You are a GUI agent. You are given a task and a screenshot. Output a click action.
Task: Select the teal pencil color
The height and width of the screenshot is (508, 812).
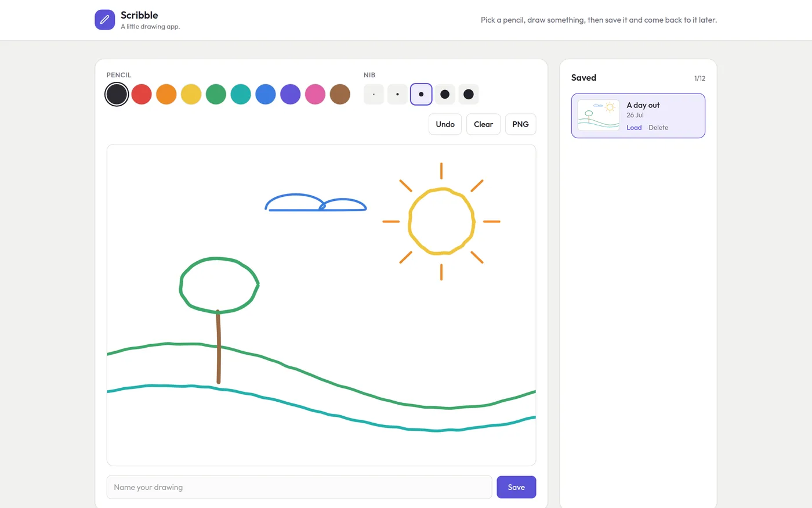pyautogui.click(x=241, y=94)
